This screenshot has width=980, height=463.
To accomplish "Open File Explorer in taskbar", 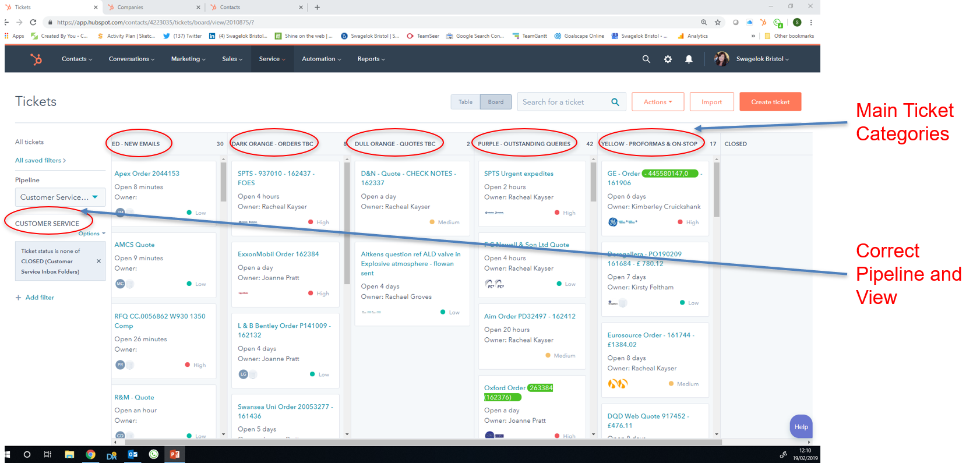I will [69, 454].
